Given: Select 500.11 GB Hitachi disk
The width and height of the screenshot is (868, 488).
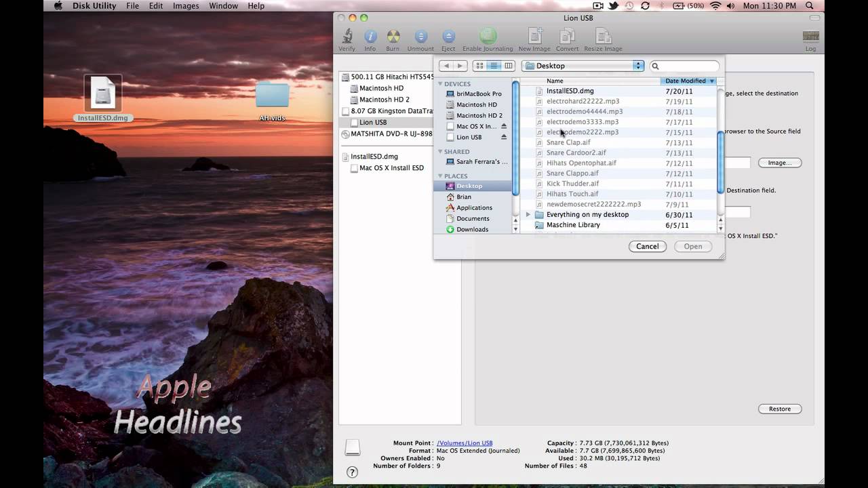Looking at the screenshot, I should 388,77.
